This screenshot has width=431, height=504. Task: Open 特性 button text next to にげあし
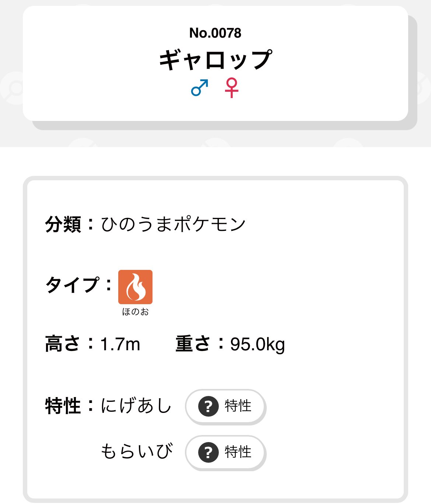pyautogui.click(x=238, y=406)
